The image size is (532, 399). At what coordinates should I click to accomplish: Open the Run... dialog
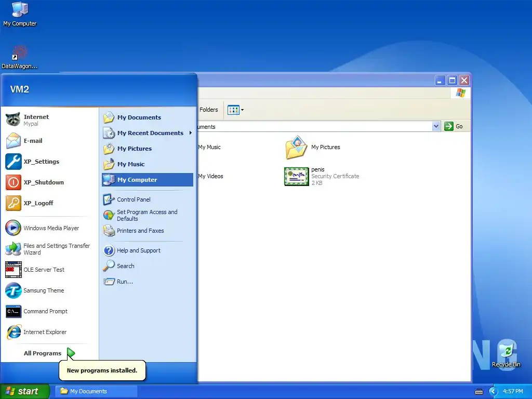147,282
